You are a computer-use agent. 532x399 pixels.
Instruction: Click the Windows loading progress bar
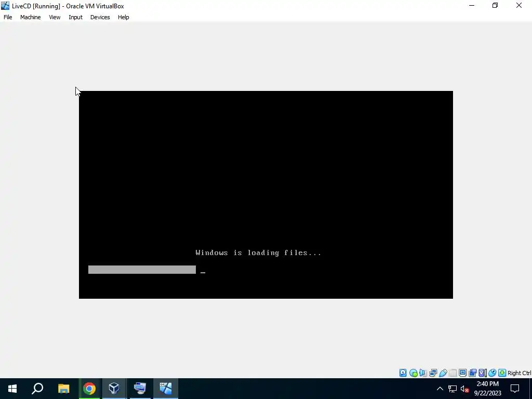pyautogui.click(x=142, y=270)
